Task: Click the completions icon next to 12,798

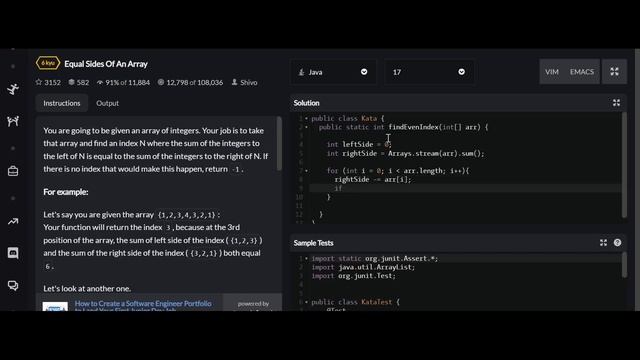Action: click(x=161, y=82)
